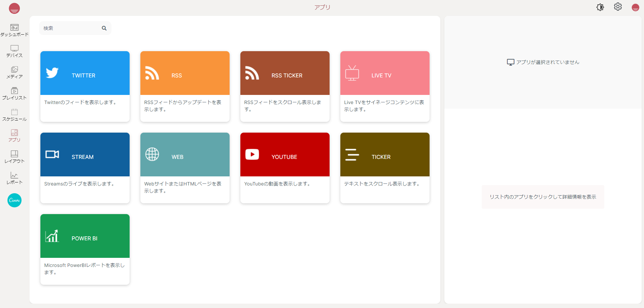This screenshot has height=308, width=644.
Task: Click the Twitterのフィードを表示します description
Action: click(80, 102)
